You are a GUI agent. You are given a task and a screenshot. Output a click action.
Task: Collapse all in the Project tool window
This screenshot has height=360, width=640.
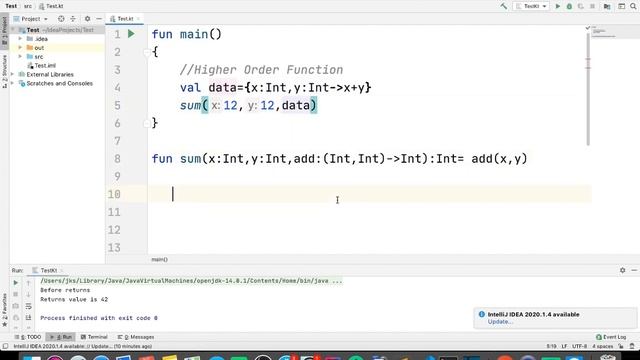73,19
